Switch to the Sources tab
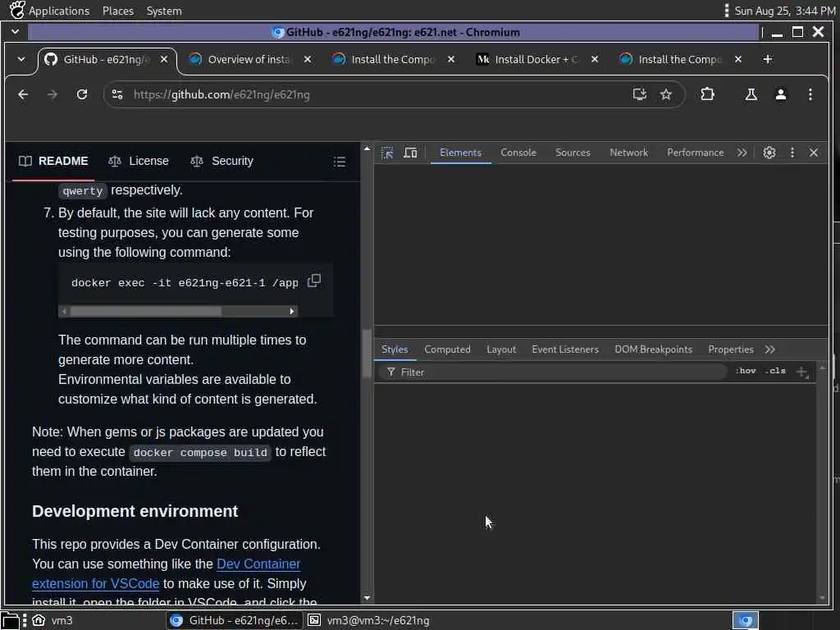 [x=573, y=153]
